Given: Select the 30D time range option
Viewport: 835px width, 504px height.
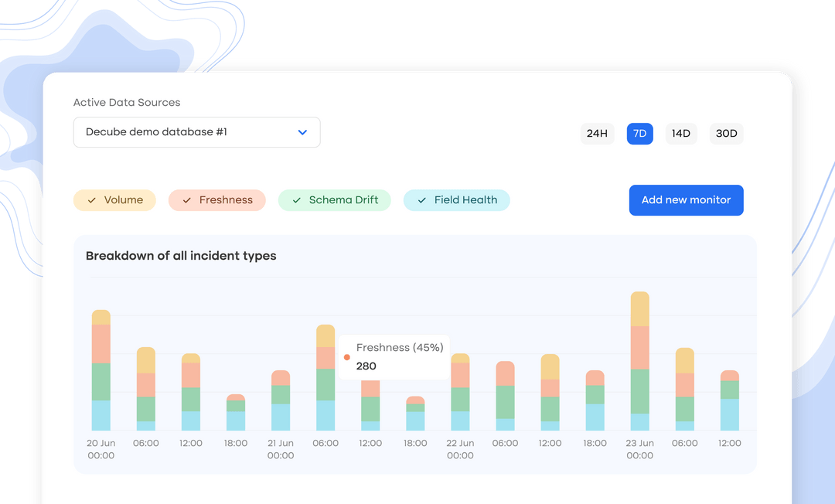Looking at the screenshot, I should [726, 133].
